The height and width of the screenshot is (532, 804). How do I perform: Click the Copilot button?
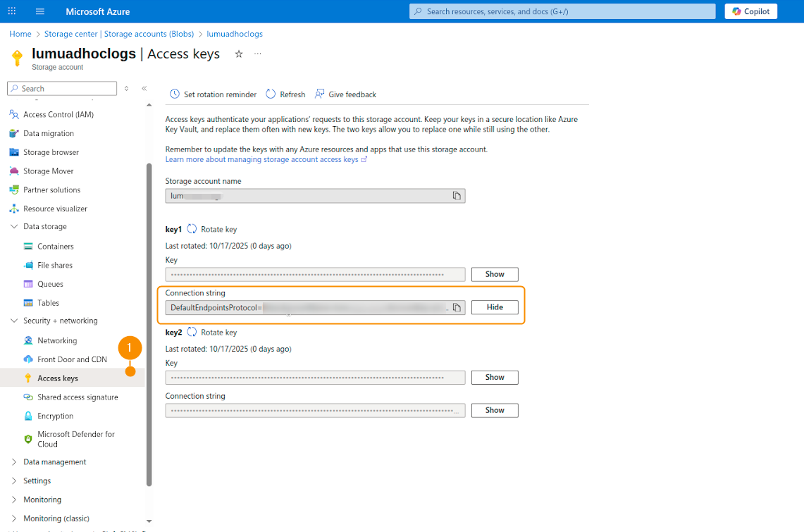pos(751,11)
